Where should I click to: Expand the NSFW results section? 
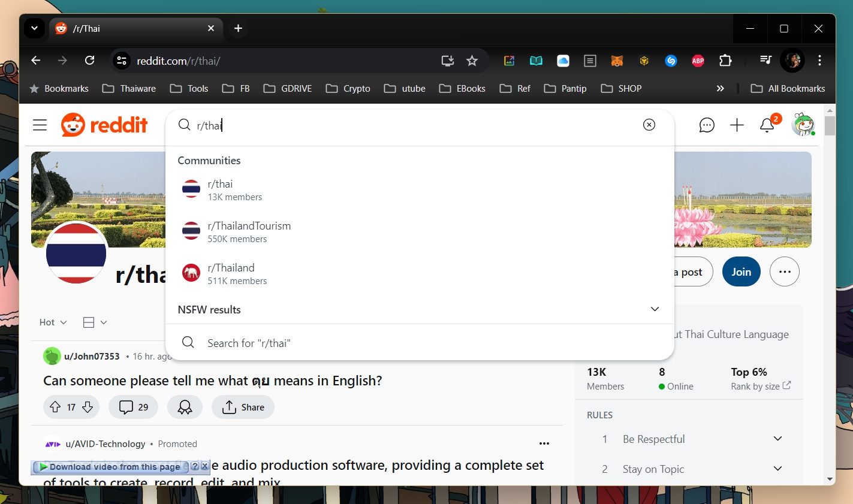[420, 309]
